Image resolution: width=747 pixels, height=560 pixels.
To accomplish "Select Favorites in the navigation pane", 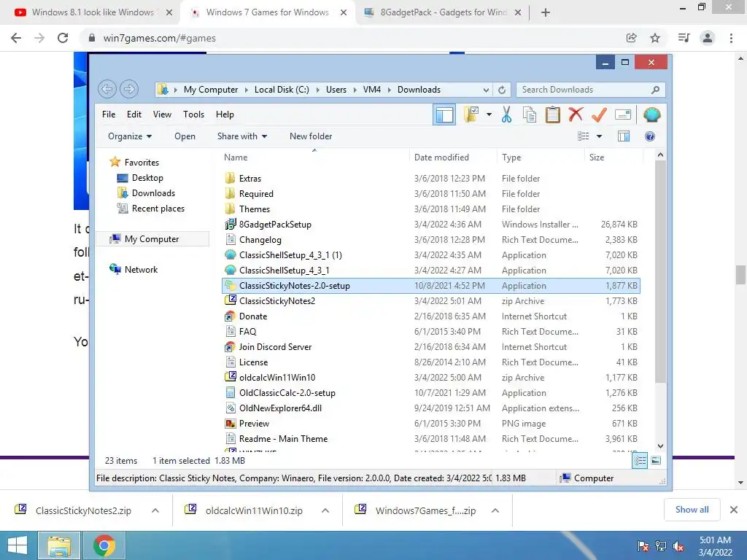I will click(x=134, y=163).
